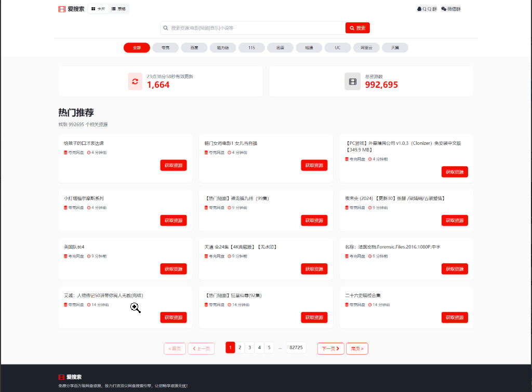Image resolution: width=532 pixels, height=392 pixels.
Task: Go to pagination page 4
Action: pos(259,347)
